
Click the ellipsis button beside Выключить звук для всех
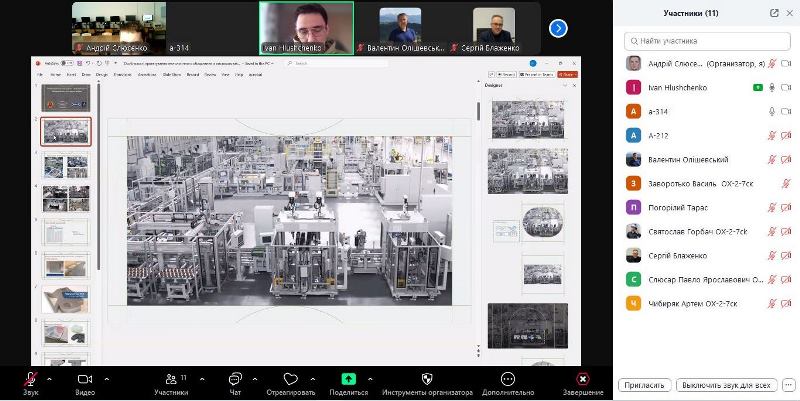point(788,385)
